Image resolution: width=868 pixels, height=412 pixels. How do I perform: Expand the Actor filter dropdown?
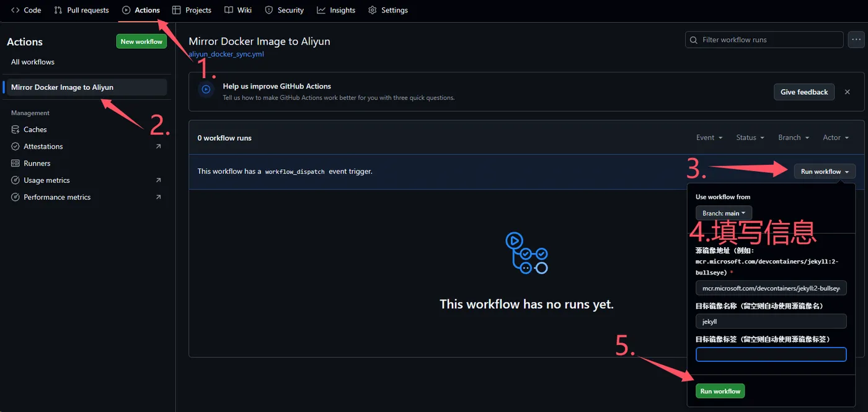[836, 138]
